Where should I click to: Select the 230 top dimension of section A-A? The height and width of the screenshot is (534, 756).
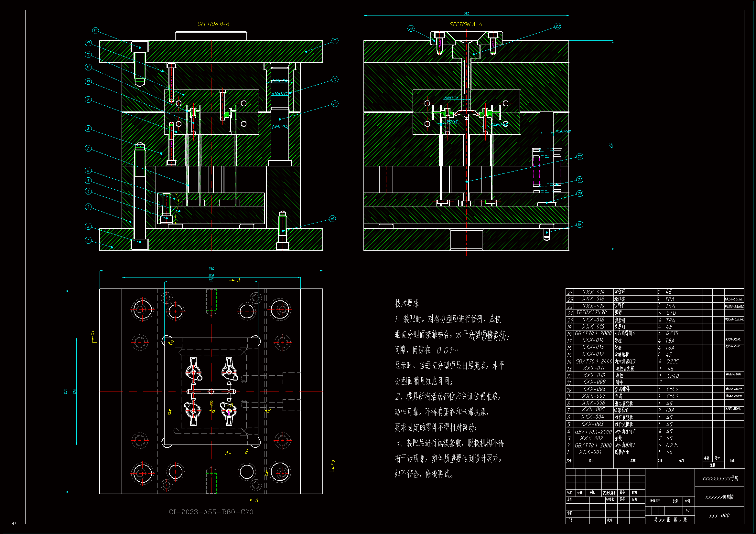[466, 14]
